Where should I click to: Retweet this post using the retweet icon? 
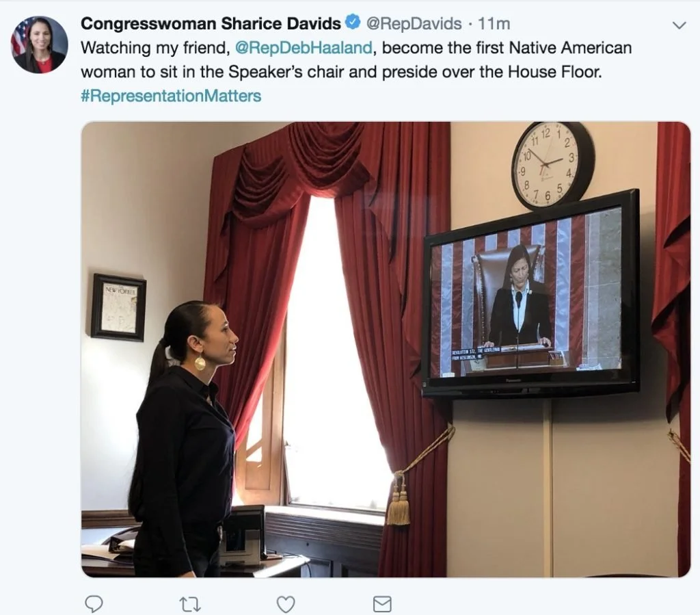click(190, 605)
